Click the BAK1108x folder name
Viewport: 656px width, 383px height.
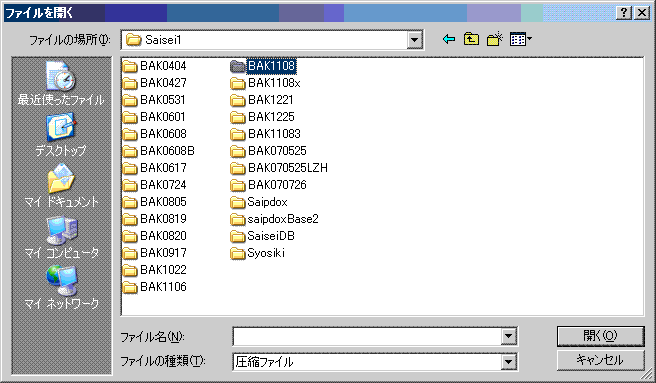pos(274,83)
